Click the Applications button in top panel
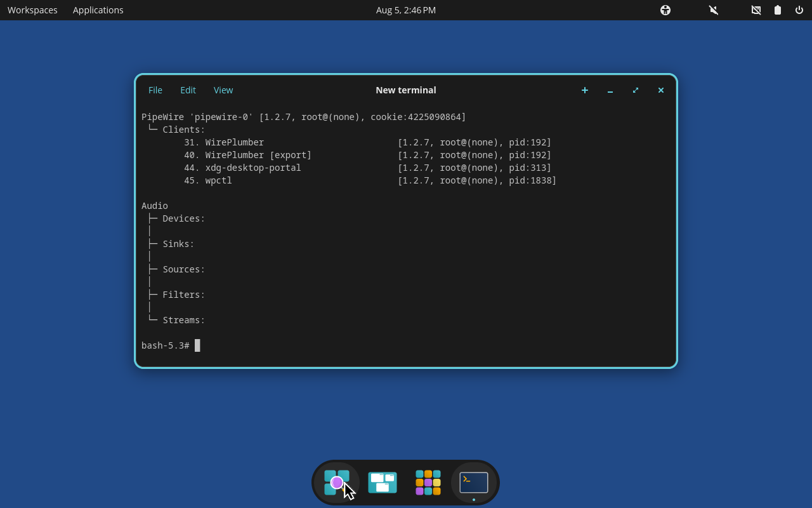This screenshot has width=812, height=508. (x=98, y=10)
